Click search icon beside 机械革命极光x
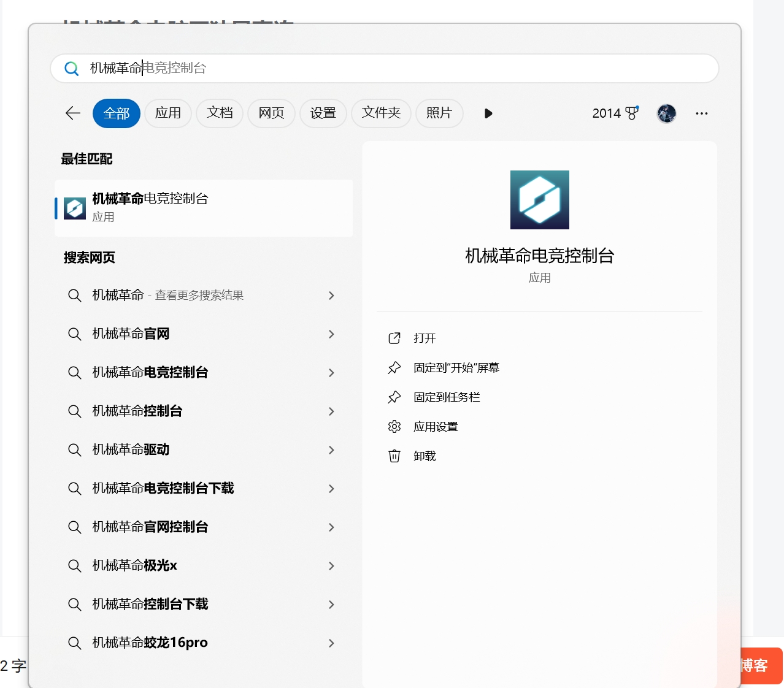Screen dimensions: 784x688 [75, 566]
